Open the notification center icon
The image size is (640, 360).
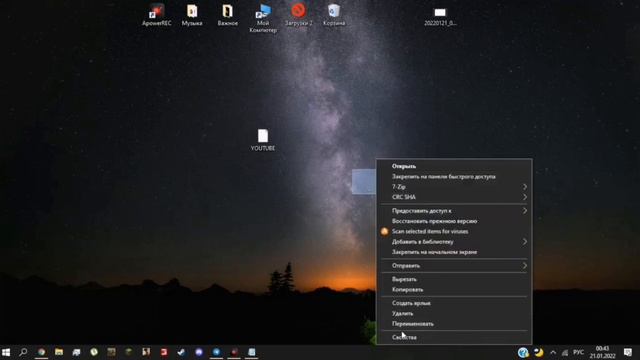point(628,352)
